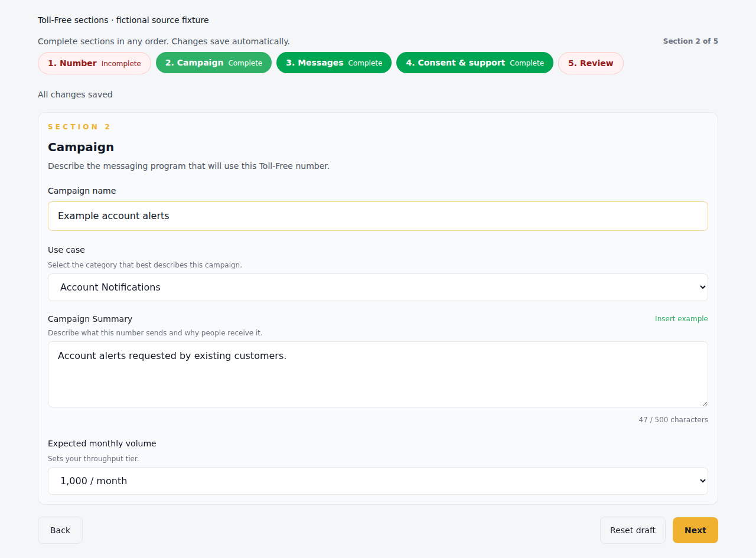Image resolution: width=756 pixels, height=558 pixels.
Task: Proceed with the Next button
Action: click(695, 530)
